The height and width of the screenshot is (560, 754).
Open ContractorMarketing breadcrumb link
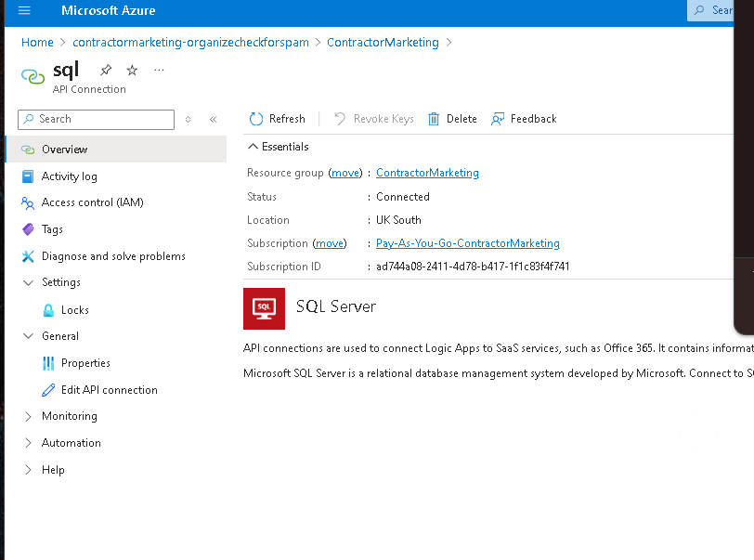click(x=383, y=43)
